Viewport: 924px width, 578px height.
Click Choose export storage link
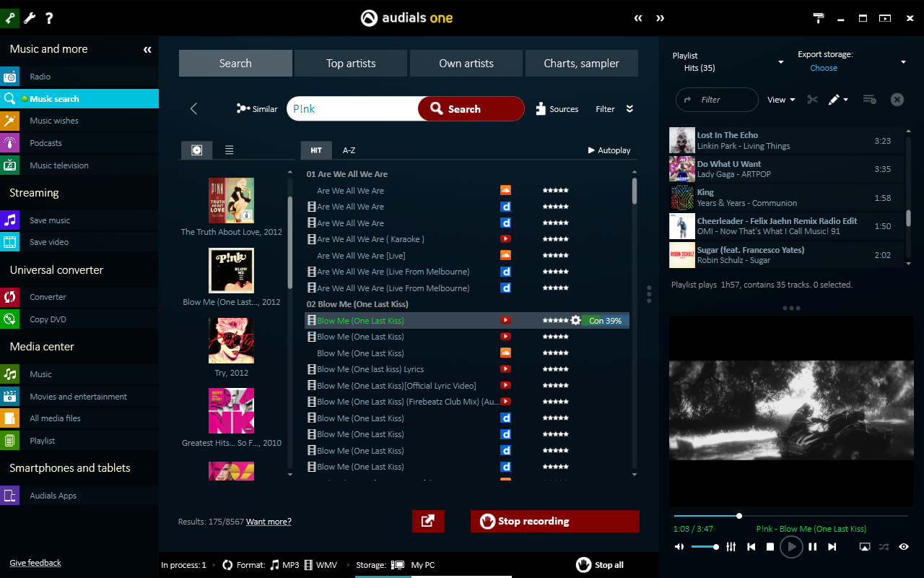coord(824,68)
